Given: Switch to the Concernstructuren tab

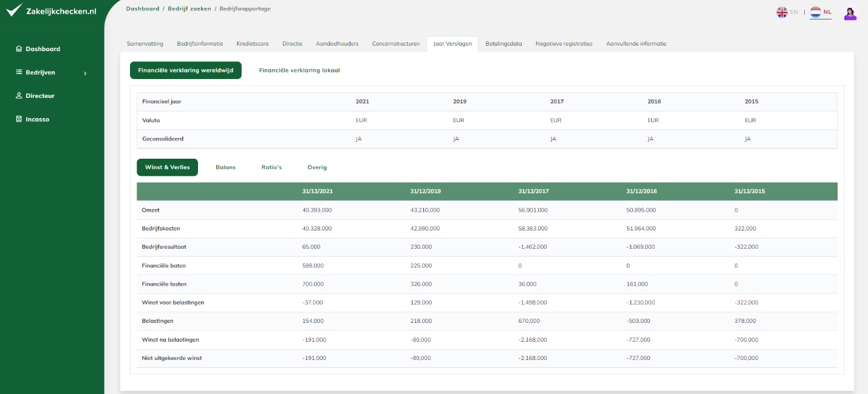Looking at the screenshot, I should pos(395,44).
